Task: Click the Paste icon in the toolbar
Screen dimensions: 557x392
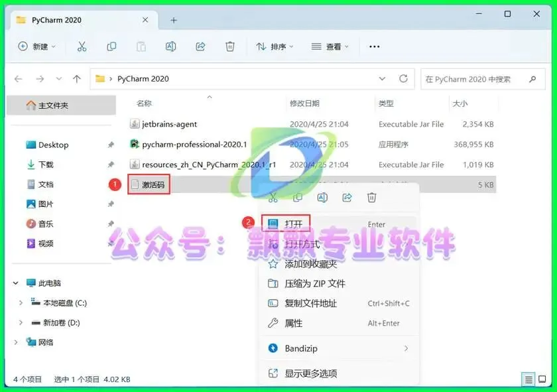Action: (x=141, y=46)
